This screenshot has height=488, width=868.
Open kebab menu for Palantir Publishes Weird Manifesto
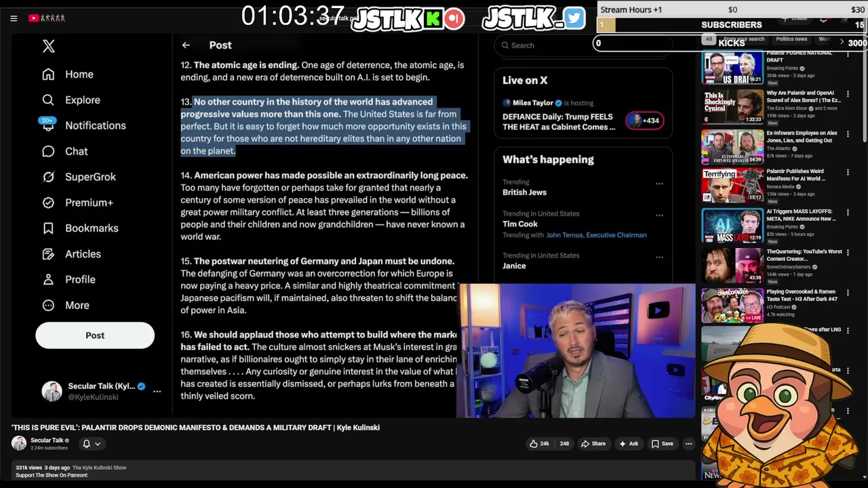(x=848, y=173)
